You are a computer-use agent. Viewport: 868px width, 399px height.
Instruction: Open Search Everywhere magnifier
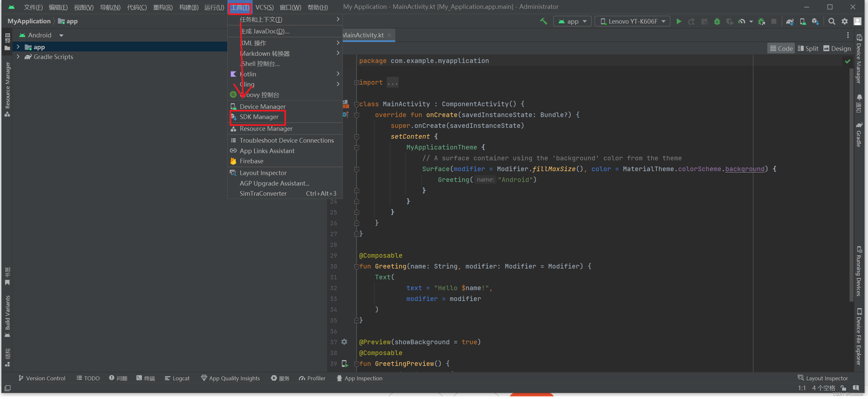coord(832,21)
